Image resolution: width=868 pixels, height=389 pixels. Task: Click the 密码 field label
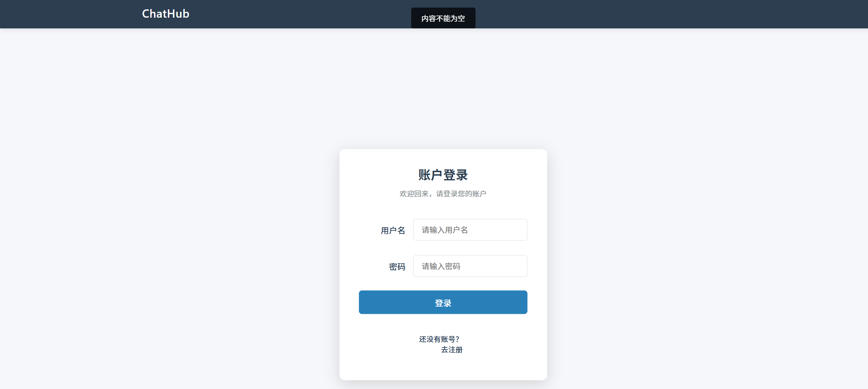tap(397, 267)
